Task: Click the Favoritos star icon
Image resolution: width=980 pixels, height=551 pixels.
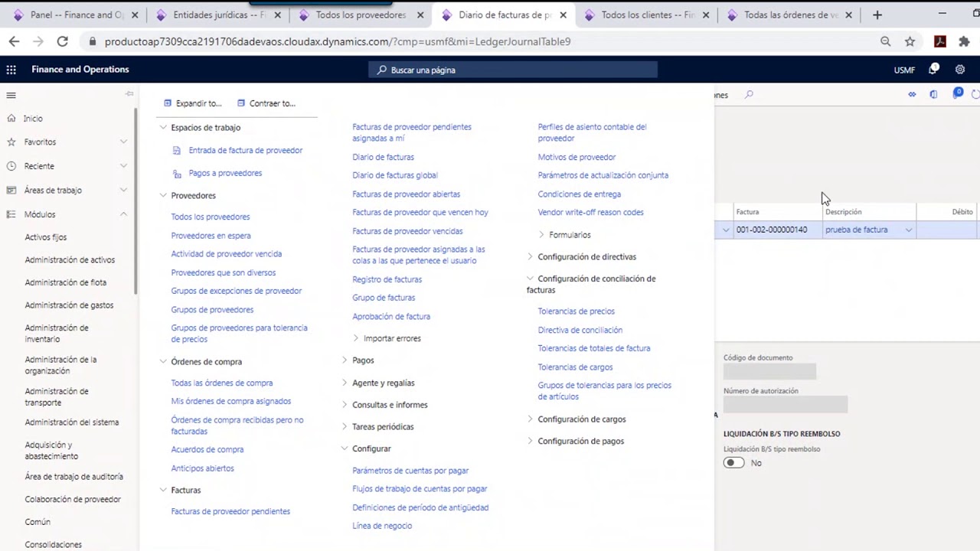Action: click(11, 142)
